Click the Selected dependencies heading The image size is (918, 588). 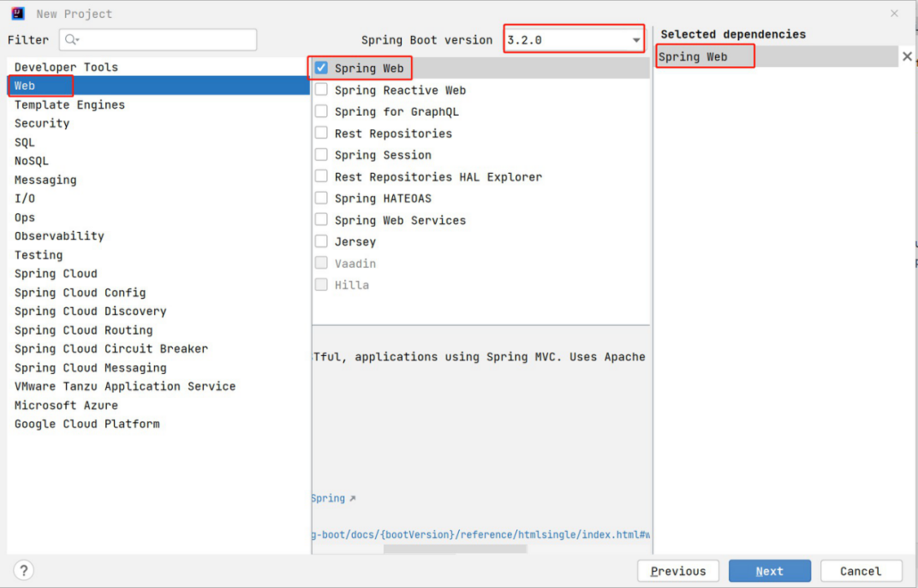tap(733, 34)
